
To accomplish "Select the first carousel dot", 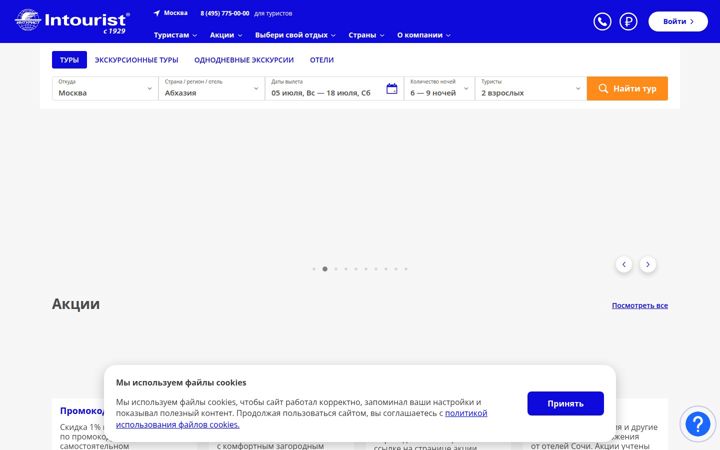I will point(314,269).
